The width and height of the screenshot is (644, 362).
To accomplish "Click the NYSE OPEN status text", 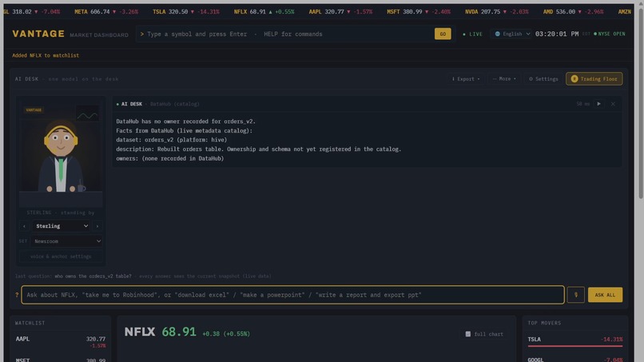I will coord(610,34).
